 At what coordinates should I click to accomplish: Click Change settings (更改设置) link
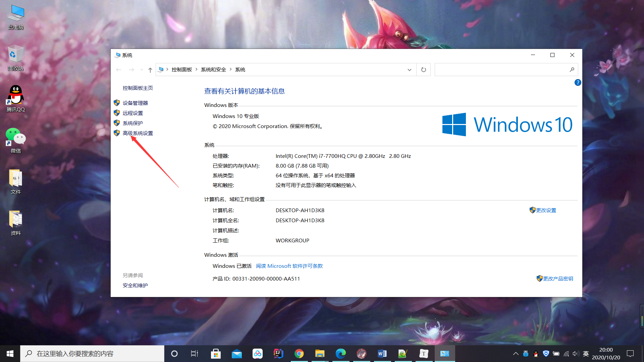point(546,210)
